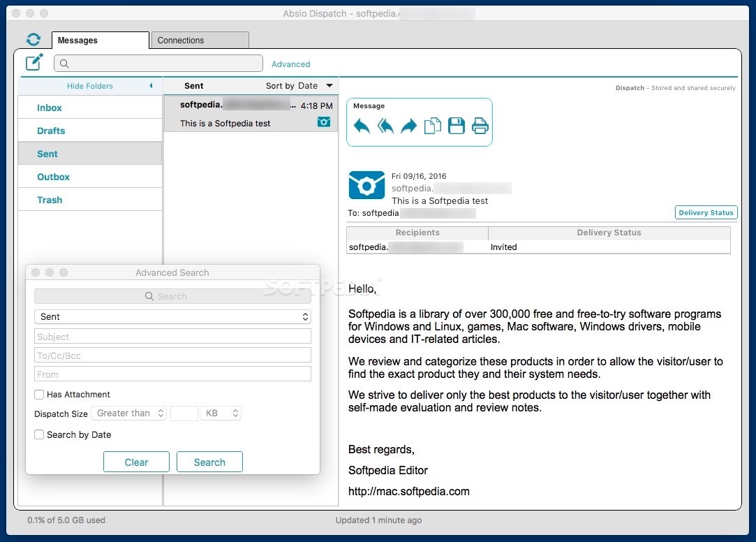This screenshot has width=756, height=542.
Task: Click the save floppy disk icon
Action: (x=456, y=126)
